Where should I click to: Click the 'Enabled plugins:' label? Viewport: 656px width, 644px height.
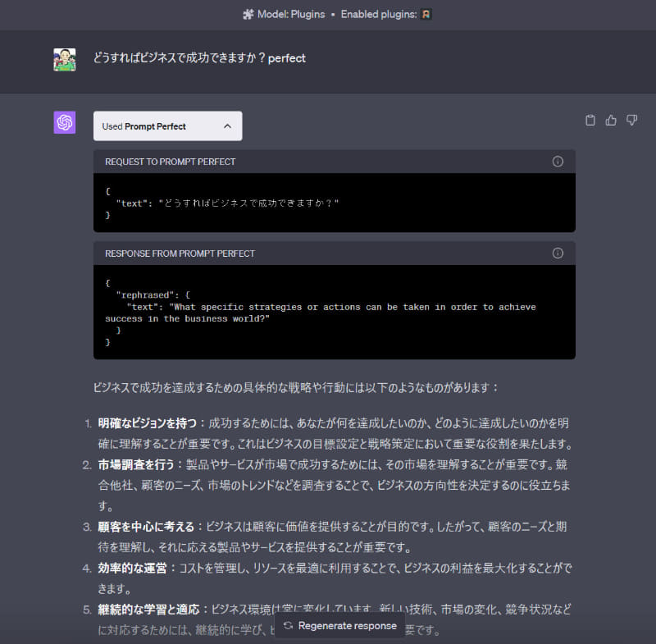pos(379,15)
